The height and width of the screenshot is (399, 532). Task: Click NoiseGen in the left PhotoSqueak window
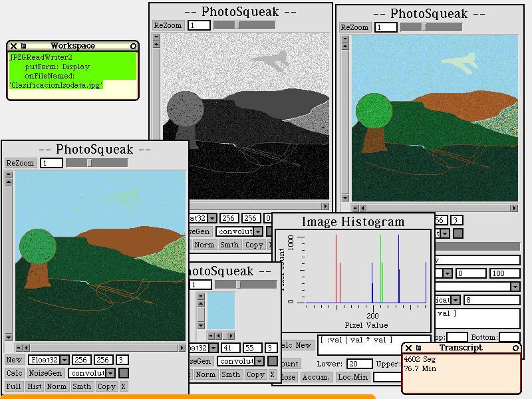click(x=45, y=373)
